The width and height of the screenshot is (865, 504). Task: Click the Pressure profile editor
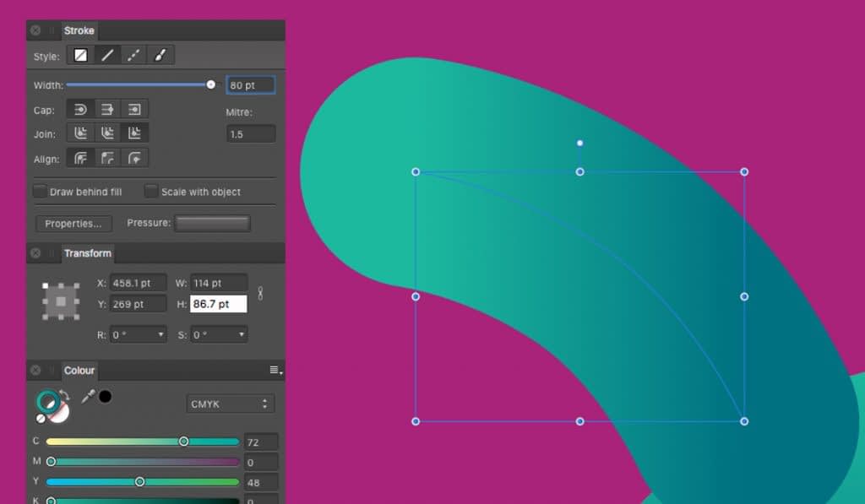(x=212, y=222)
